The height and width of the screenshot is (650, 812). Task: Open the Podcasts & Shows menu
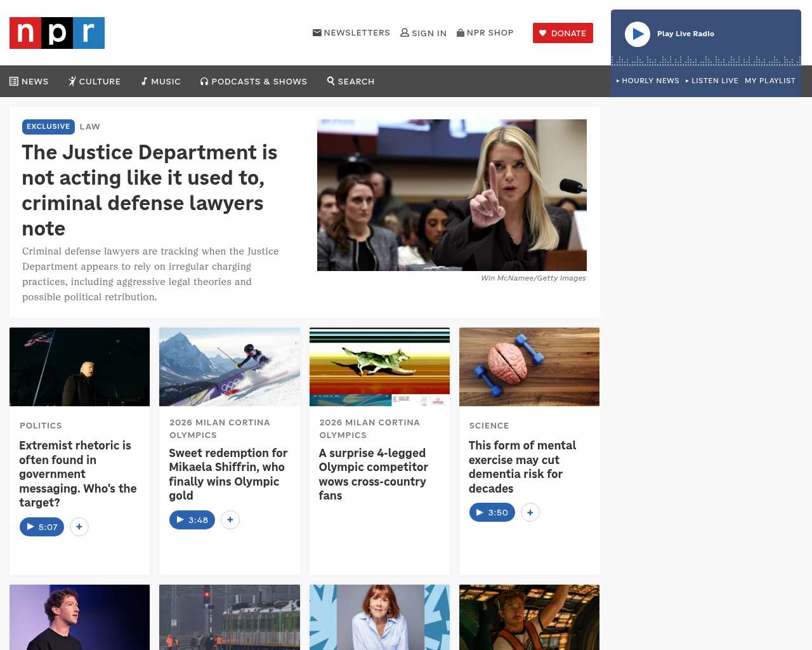point(254,81)
